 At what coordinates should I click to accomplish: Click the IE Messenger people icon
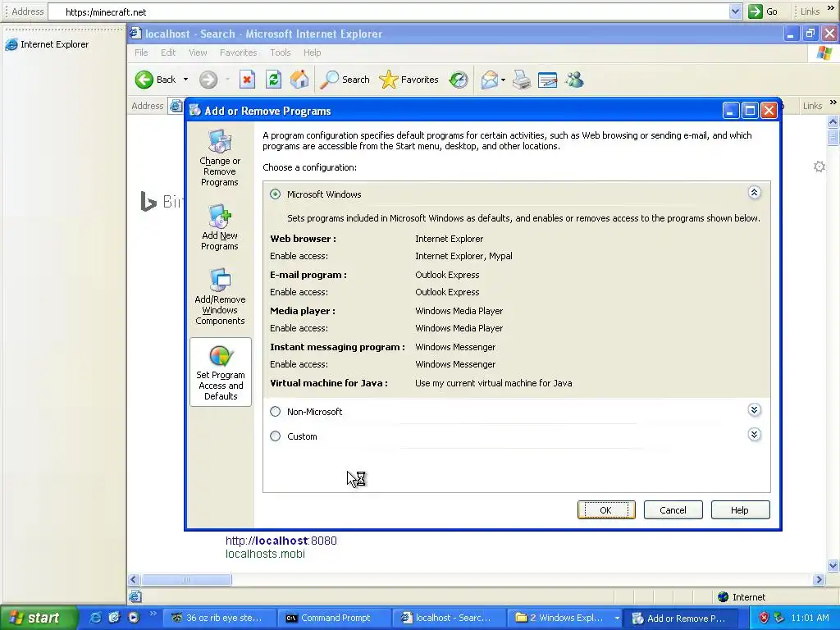574,80
